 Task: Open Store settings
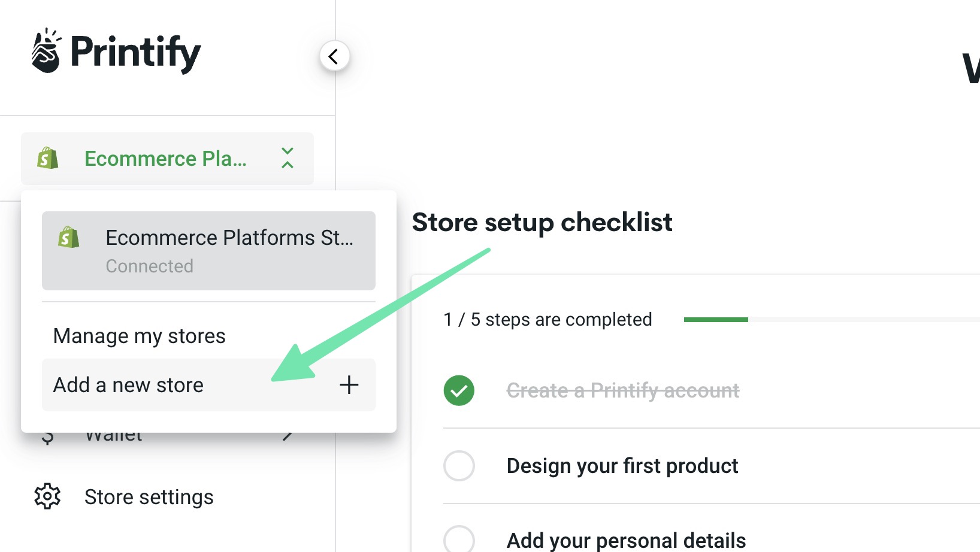[x=149, y=496]
